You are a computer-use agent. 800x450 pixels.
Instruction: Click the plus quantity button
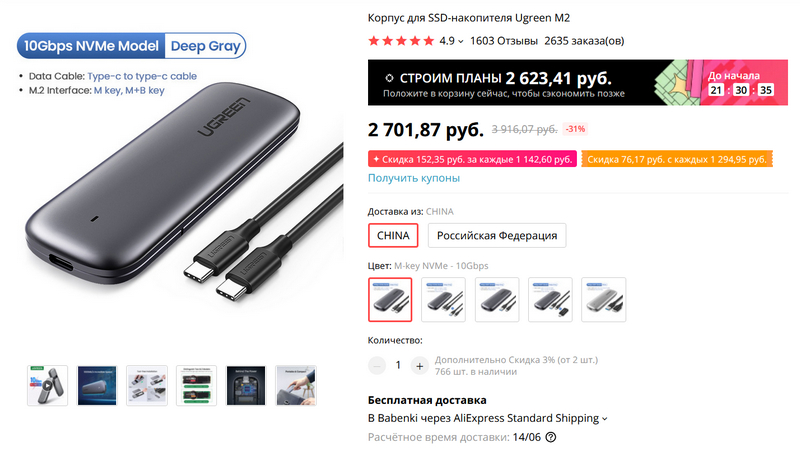point(419,365)
